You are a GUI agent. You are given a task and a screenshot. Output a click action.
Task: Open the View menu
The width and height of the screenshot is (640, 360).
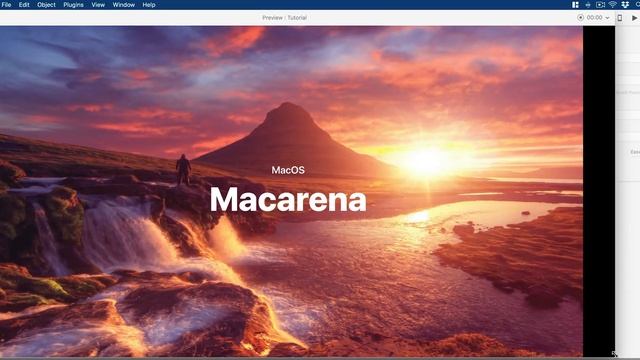[x=98, y=5]
